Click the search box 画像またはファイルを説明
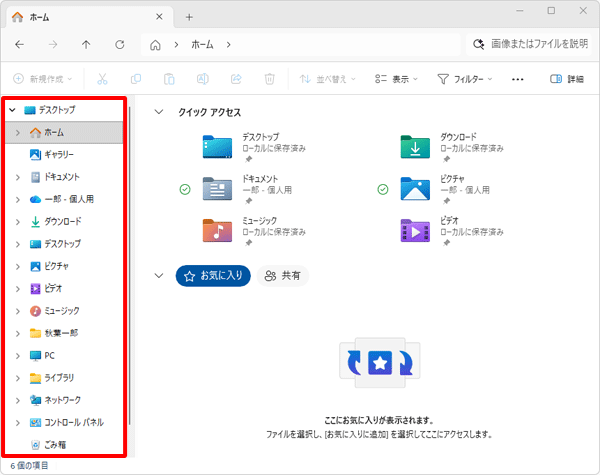Image resolution: width=600 pixels, height=475 pixels. tap(529, 44)
